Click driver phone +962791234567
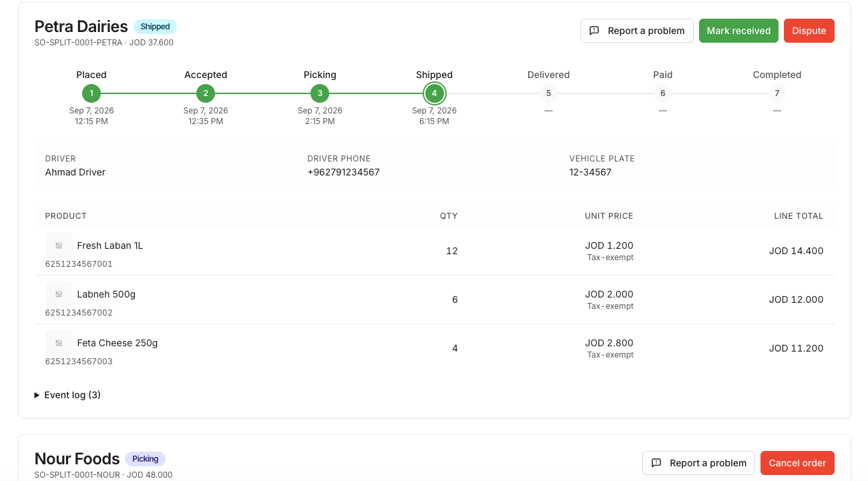The width and height of the screenshot is (868, 481). click(x=343, y=172)
